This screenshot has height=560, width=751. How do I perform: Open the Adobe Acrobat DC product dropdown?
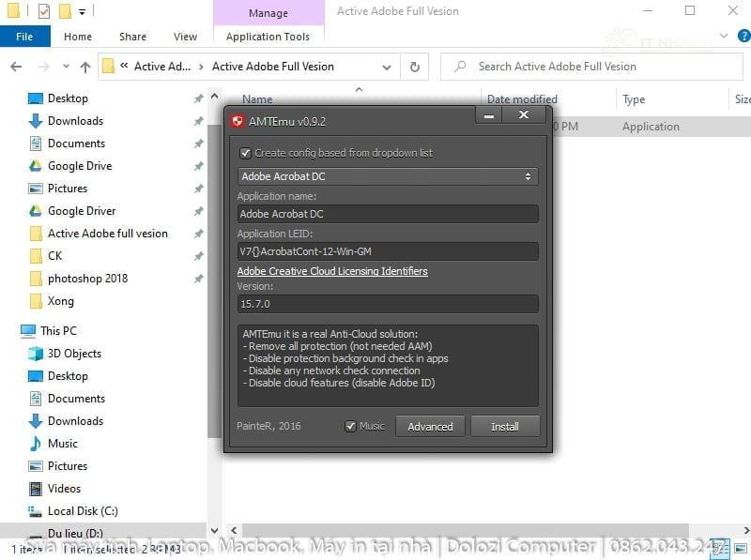[x=388, y=176]
